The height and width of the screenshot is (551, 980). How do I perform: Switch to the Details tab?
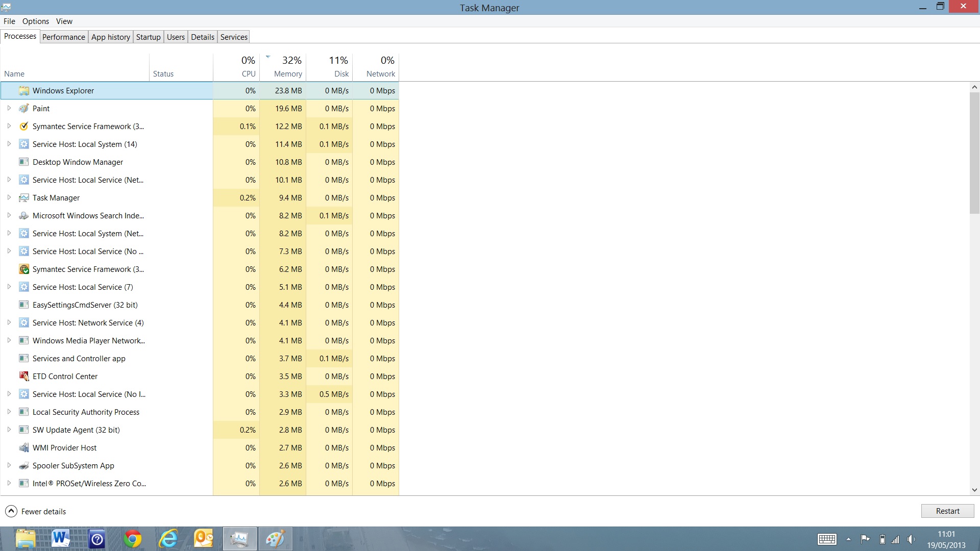(203, 37)
